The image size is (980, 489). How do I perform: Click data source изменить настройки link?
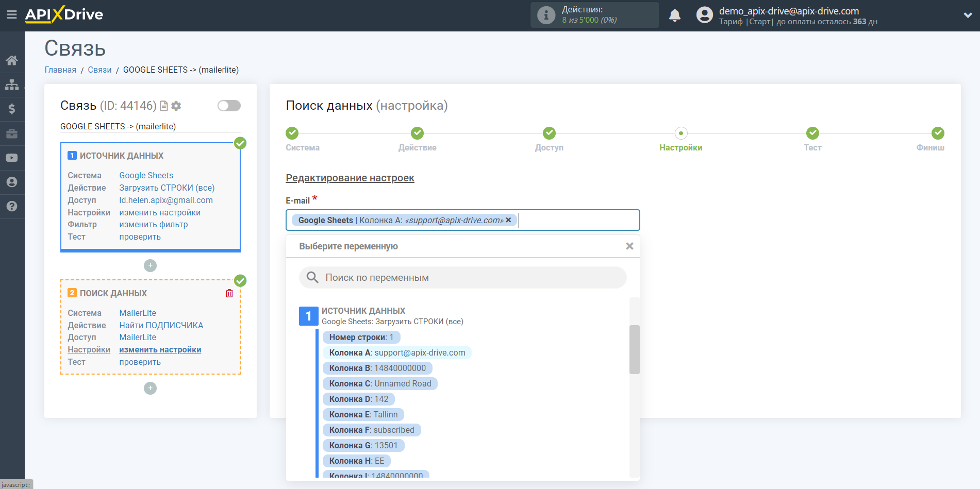pyautogui.click(x=160, y=212)
